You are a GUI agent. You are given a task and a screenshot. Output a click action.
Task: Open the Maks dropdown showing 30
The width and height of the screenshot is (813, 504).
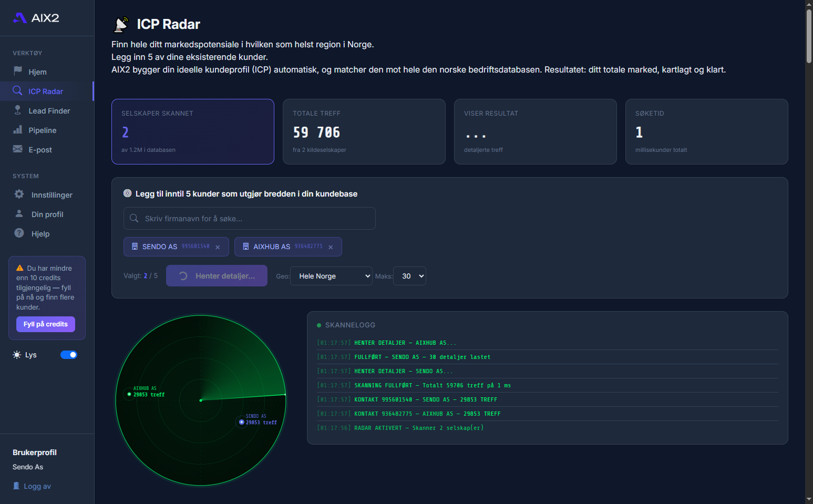(409, 276)
